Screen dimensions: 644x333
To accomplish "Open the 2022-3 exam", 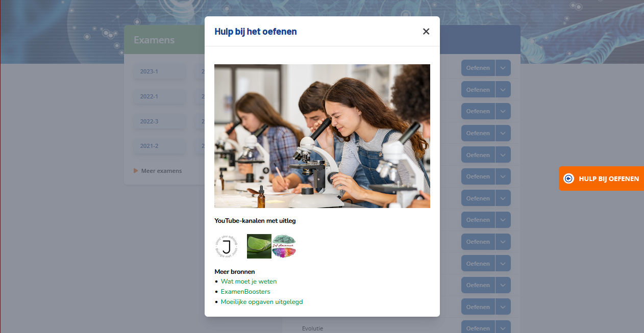I will click(149, 121).
